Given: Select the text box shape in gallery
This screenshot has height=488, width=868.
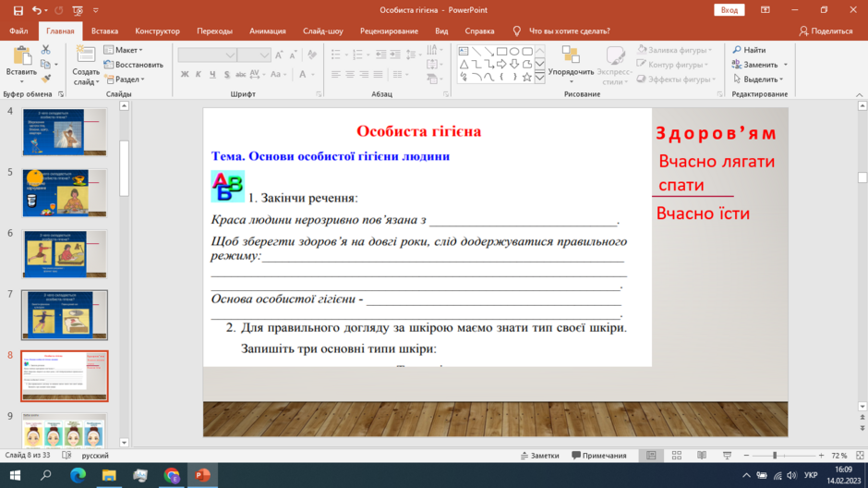Looking at the screenshot, I should point(464,52).
